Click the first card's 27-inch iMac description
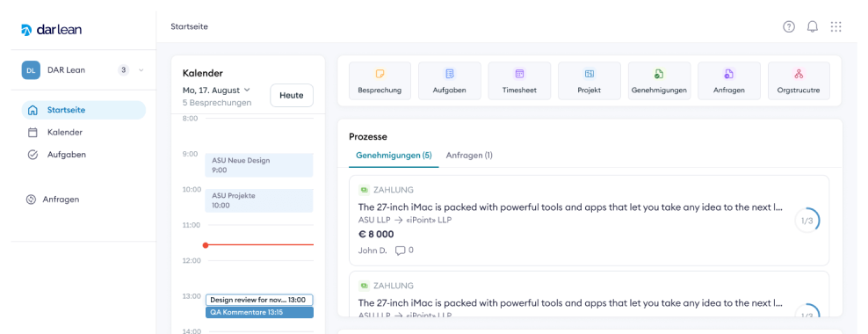The height and width of the screenshot is (334, 868). (x=571, y=207)
